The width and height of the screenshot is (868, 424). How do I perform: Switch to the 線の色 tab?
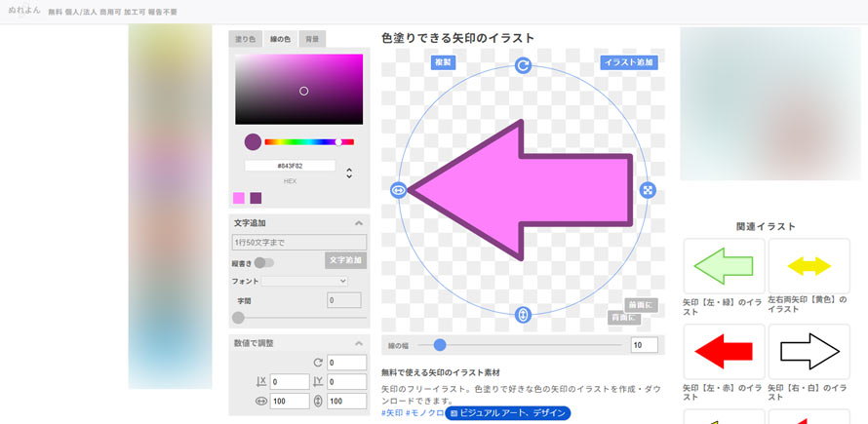280,39
